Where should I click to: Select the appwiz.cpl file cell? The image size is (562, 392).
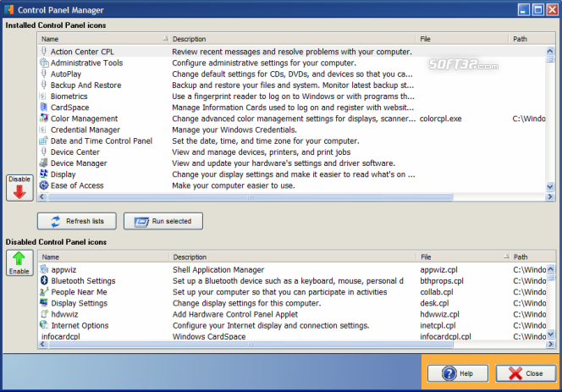[438, 270]
